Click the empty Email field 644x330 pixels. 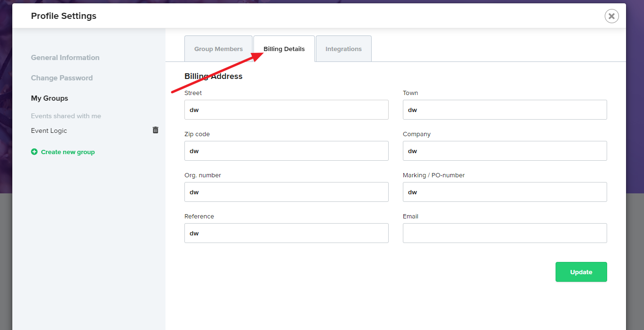(x=505, y=233)
